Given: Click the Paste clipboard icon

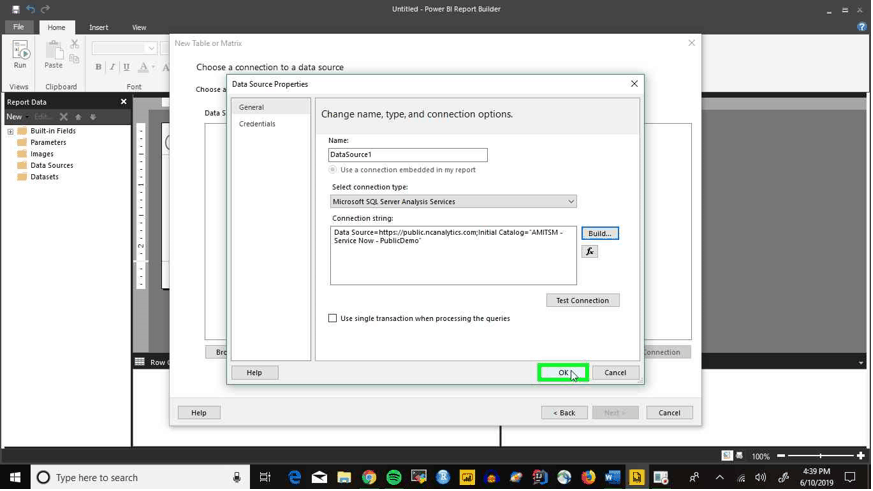Looking at the screenshot, I should tap(53, 55).
